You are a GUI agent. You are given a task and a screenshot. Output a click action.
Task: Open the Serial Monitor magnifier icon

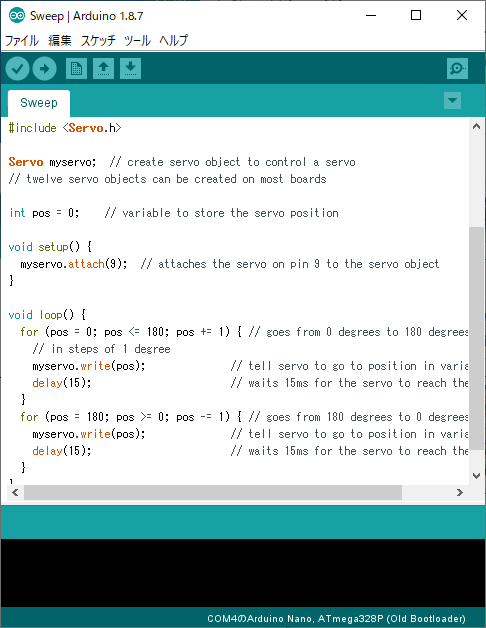(457, 68)
